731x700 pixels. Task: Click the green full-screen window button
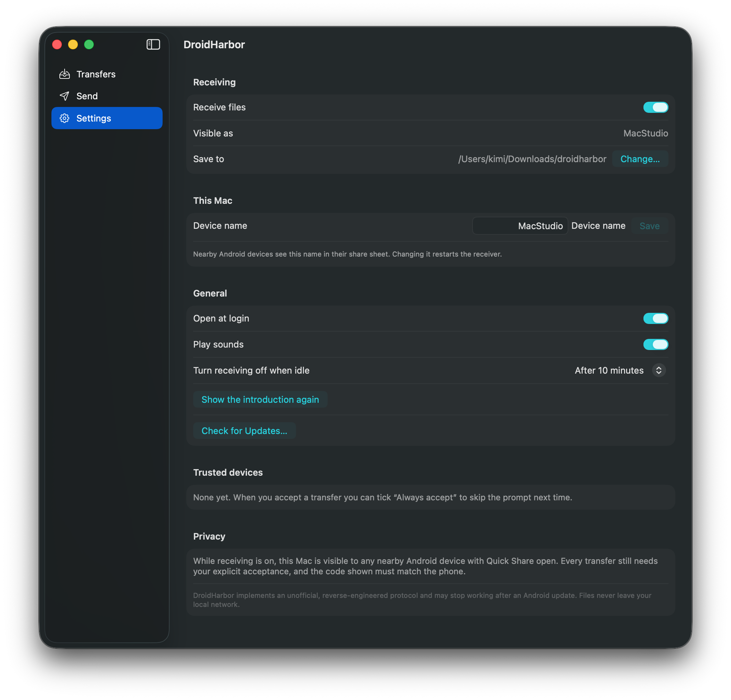[89, 44]
